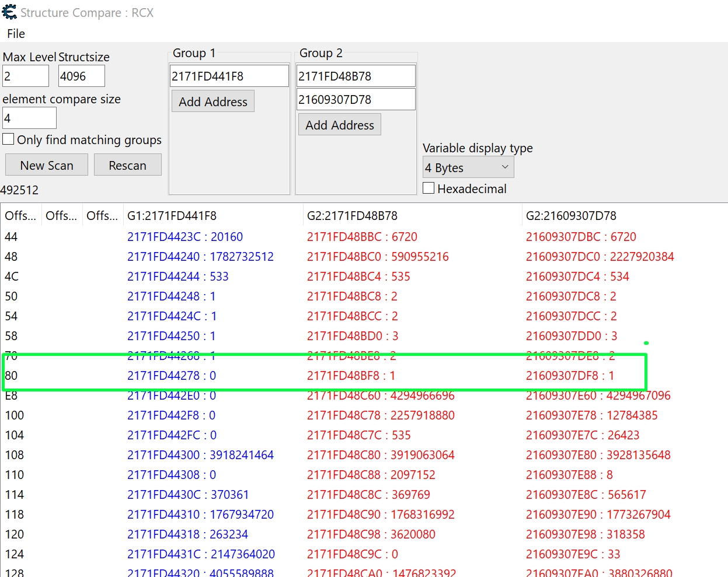This screenshot has height=577, width=728.
Task: Click the Max Level input field
Action: 26,76
